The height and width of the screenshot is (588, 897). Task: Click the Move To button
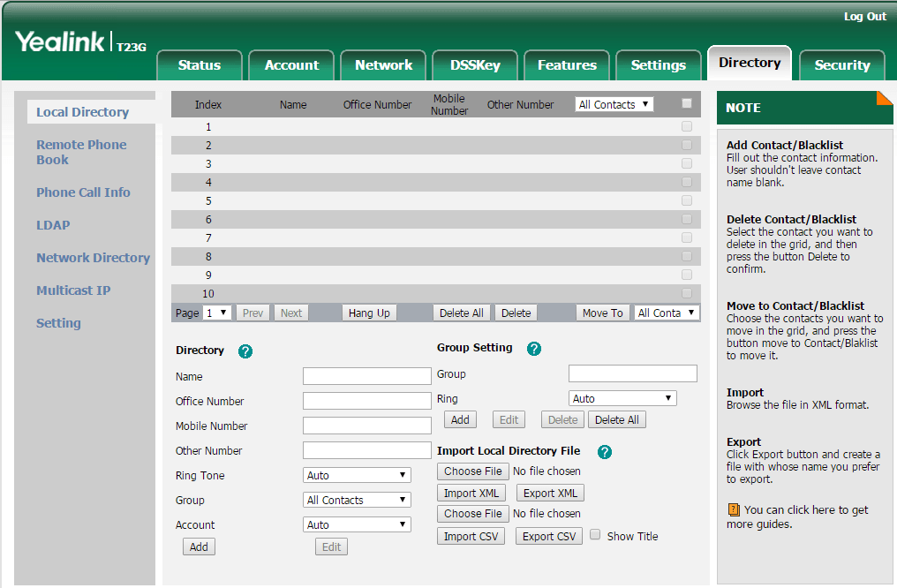pyautogui.click(x=602, y=313)
